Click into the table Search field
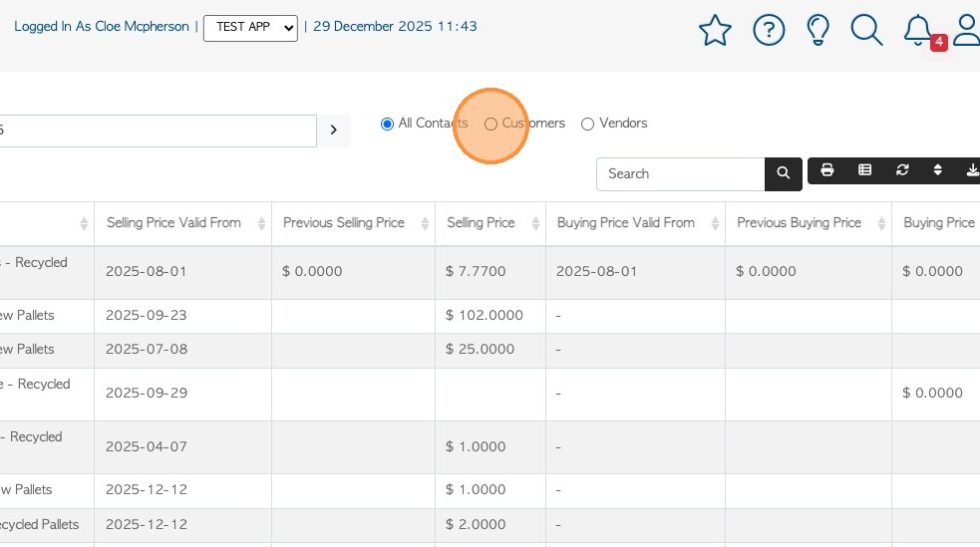Screen dimensions: 980x547 coord(680,173)
